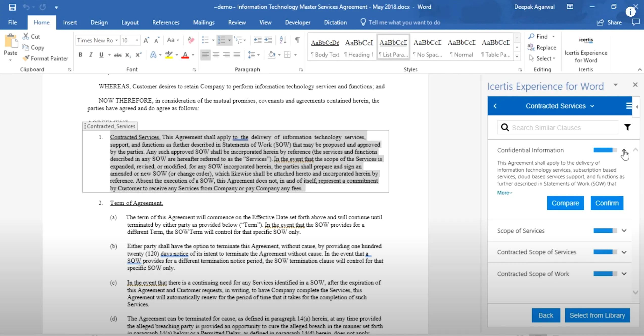
Task: Increase font size with grow font icon
Action: tap(146, 40)
